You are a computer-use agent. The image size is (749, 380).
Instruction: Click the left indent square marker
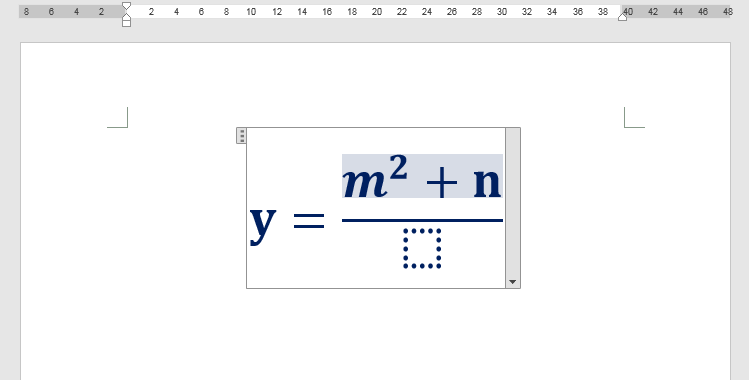tap(126, 23)
